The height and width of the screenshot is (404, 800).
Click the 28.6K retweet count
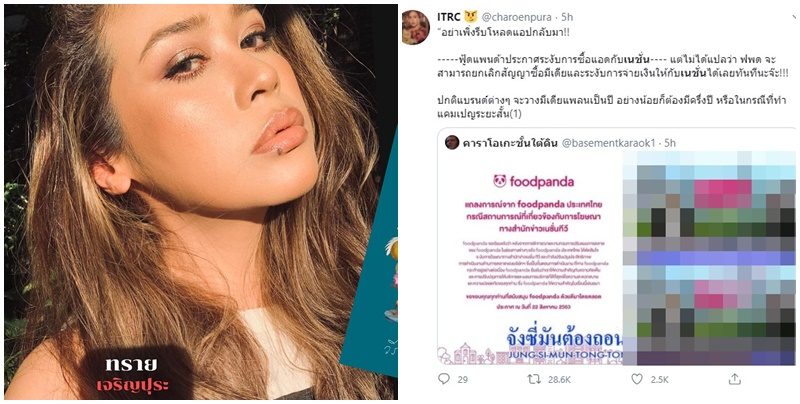[x=559, y=380]
